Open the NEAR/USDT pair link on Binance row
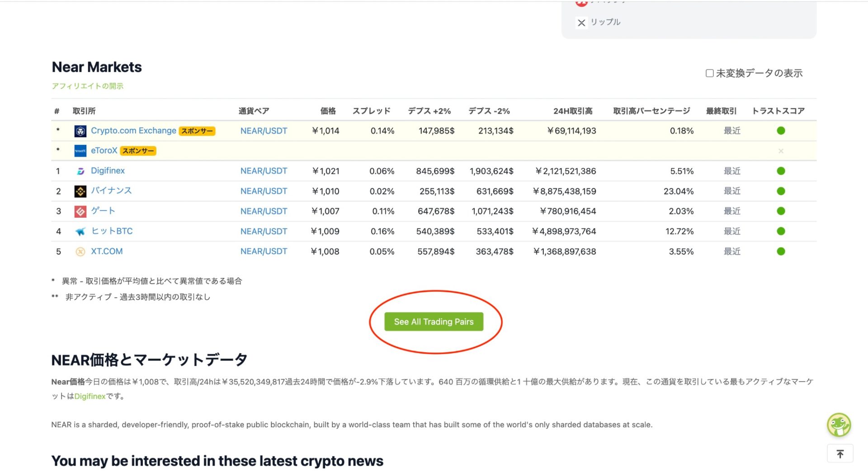The image size is (868, 476). 264,191
